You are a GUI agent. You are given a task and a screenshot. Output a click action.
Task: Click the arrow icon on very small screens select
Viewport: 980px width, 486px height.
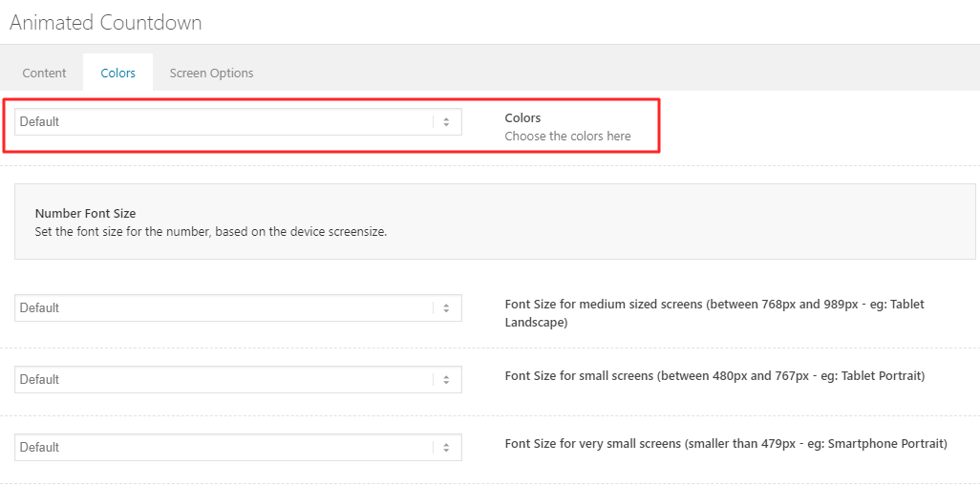[446, 448]
